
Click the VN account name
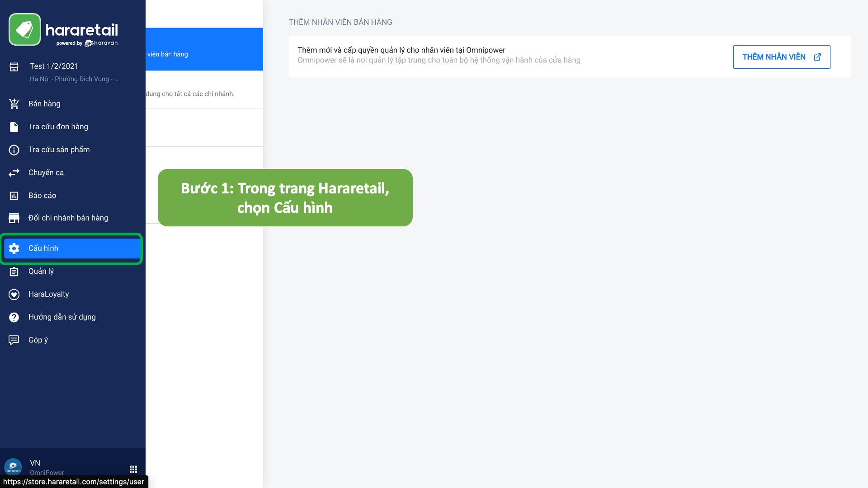tap(35, 463)
